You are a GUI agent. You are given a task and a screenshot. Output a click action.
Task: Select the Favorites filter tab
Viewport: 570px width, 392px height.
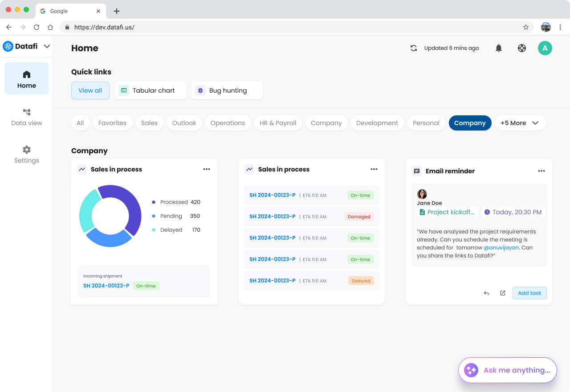(x=112, y=123)
